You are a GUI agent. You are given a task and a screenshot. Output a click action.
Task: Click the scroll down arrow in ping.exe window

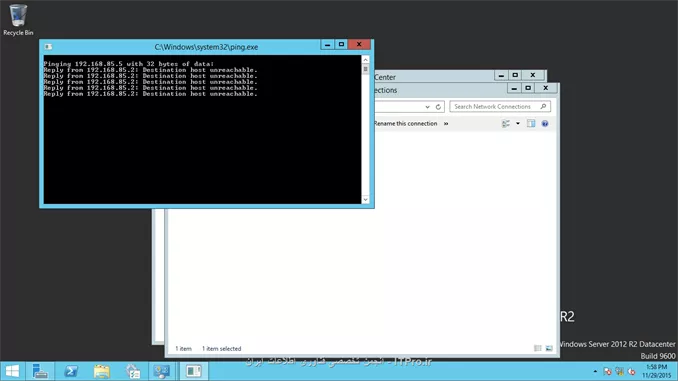[365, 199]
